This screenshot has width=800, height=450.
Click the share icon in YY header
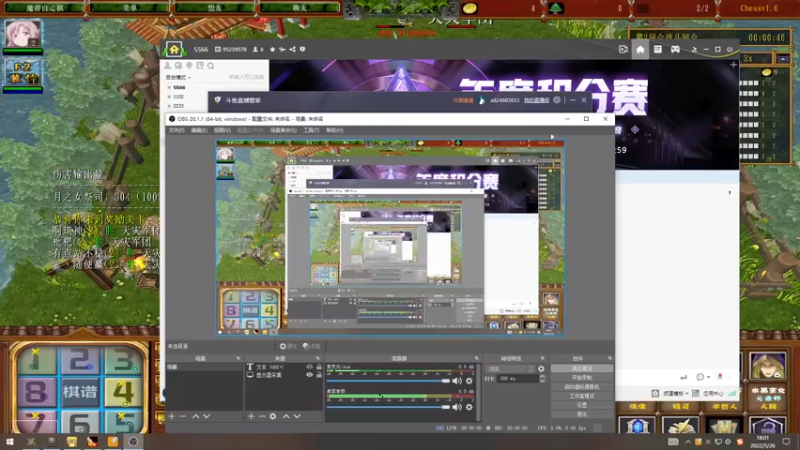point(292,49)
